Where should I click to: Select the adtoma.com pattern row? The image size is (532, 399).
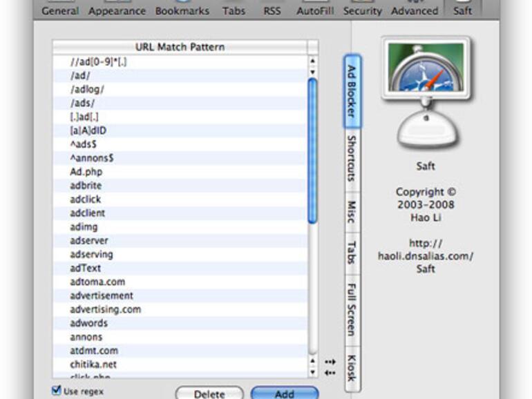click(x=180, y=282)
